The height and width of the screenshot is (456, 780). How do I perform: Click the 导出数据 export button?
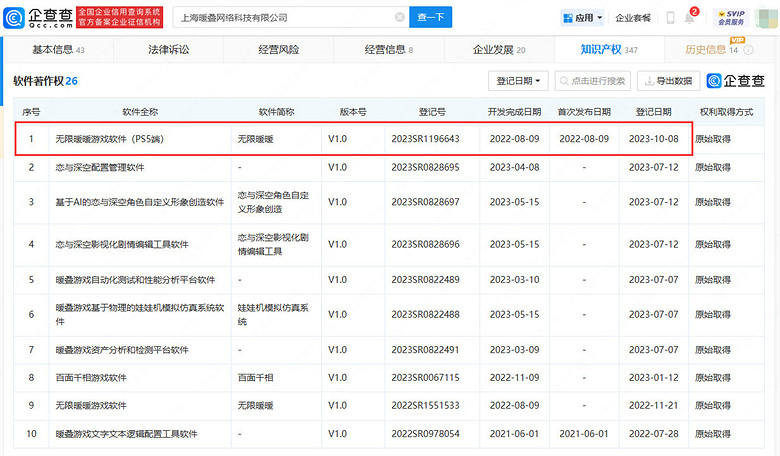pyautogui.click(x=665, y=81)
